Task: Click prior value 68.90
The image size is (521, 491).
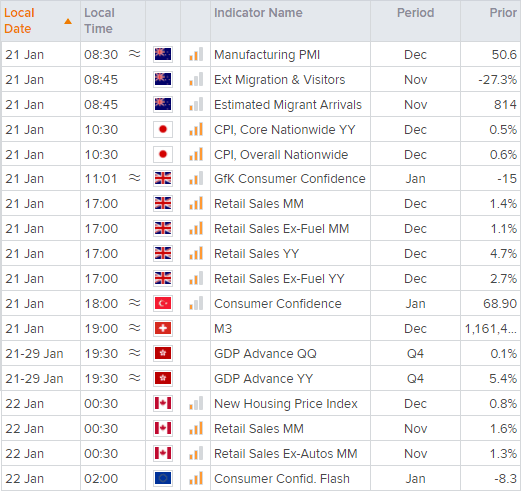Action: click(500, 304)
